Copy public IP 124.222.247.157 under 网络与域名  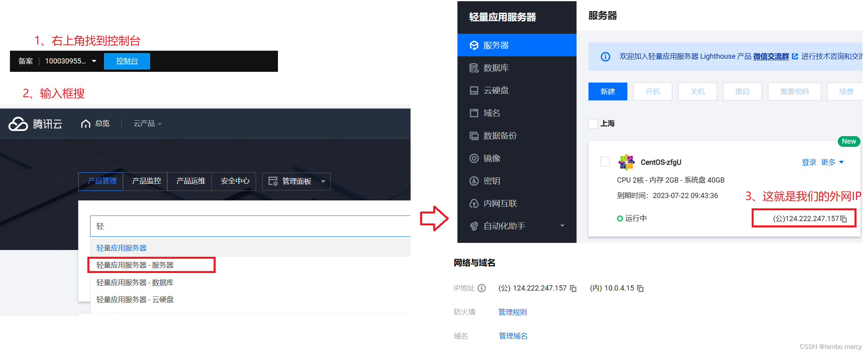573,289
